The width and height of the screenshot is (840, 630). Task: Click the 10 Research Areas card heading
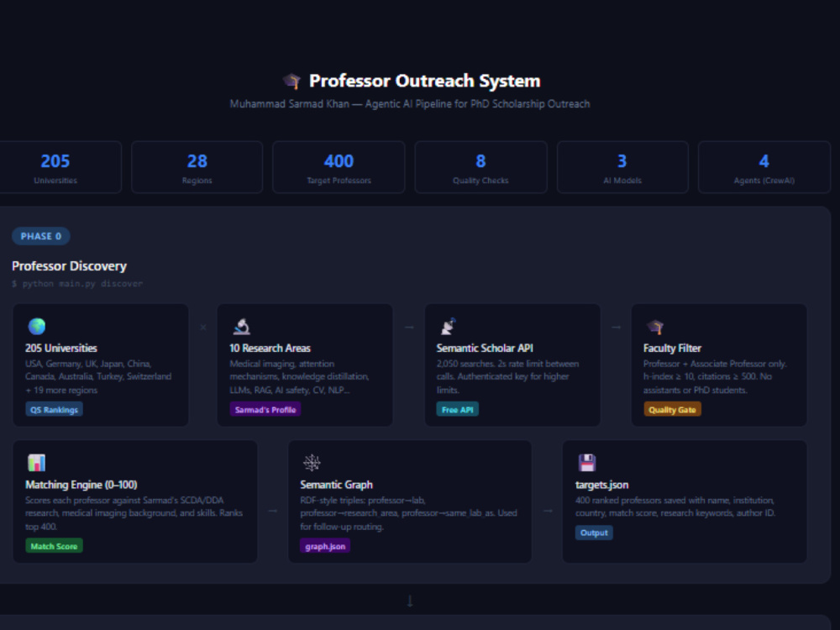click(270, 349)
